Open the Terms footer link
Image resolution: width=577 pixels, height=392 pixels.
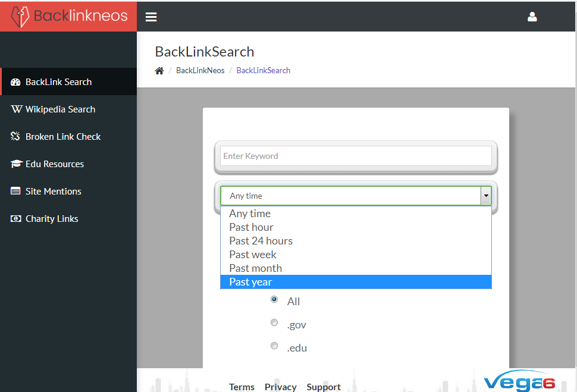pos(242,387)
